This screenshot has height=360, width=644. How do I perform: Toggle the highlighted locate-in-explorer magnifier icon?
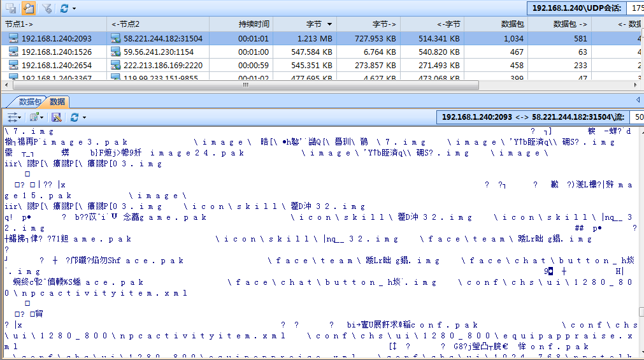coord(28,8)
